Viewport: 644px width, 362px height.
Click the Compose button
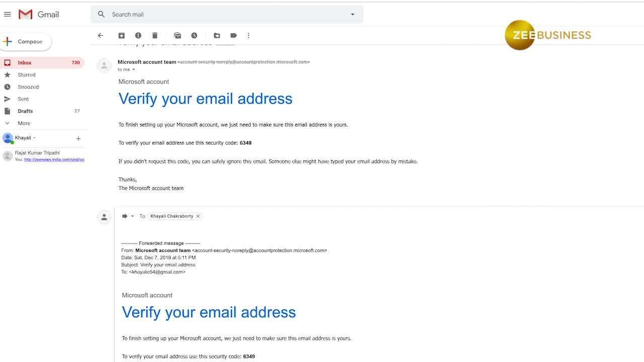point(26,42)
